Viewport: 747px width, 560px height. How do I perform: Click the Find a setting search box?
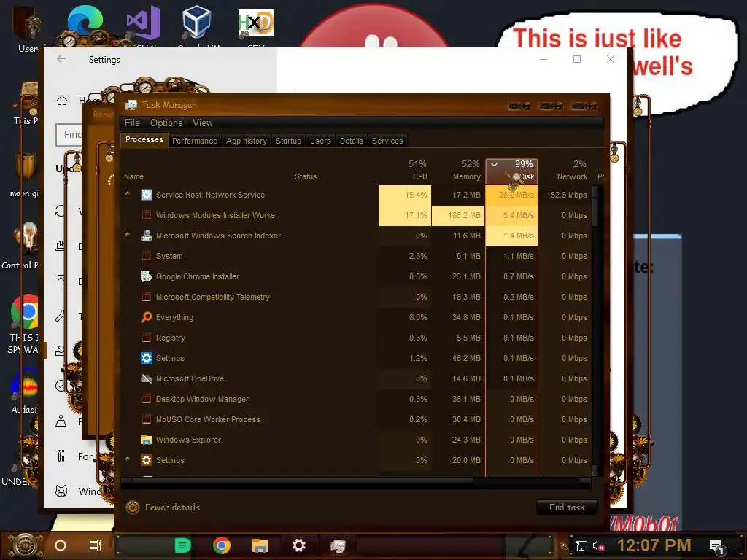point(69,135)
